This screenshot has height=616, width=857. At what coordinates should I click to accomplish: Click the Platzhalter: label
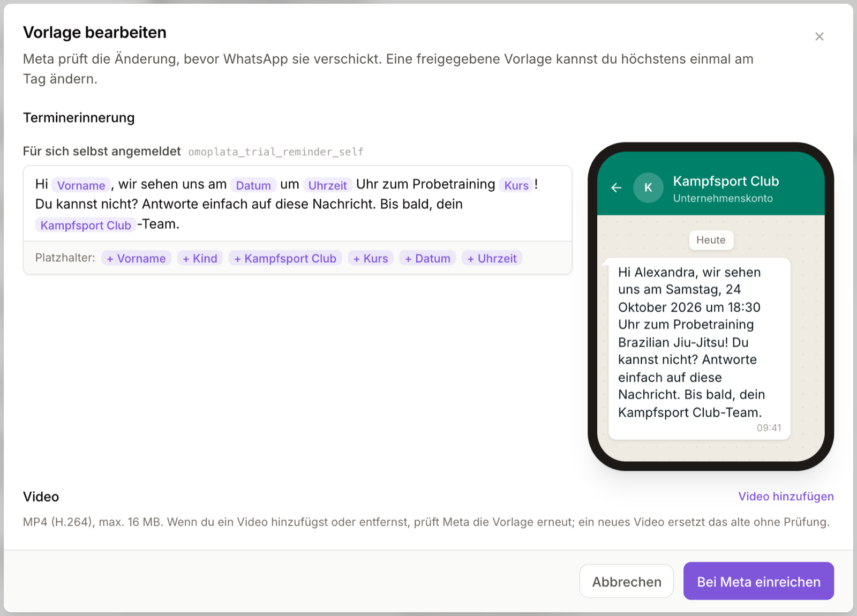tap(65, 258)
